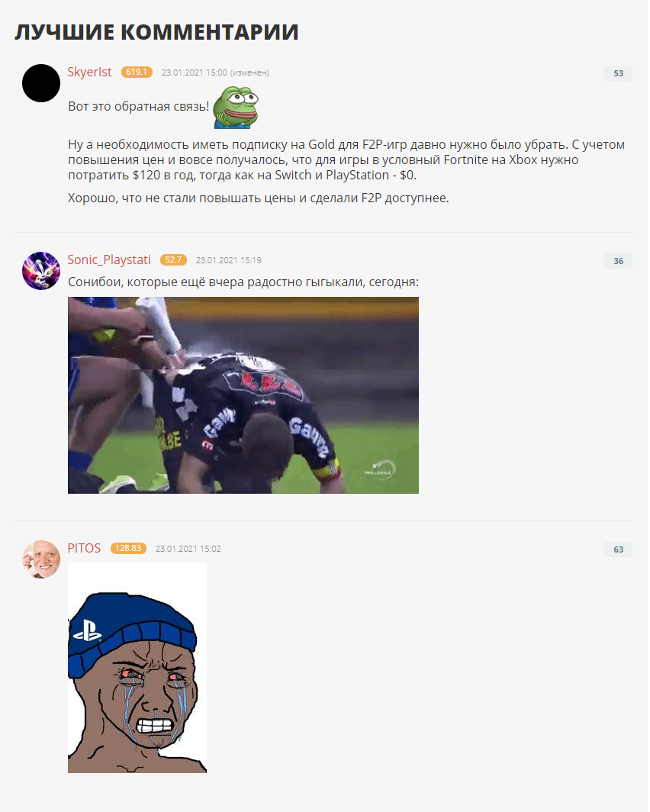Click the 23.01.2021 15:00 timestamp
This screenshot has height=812, width=650.
[194, 72]
